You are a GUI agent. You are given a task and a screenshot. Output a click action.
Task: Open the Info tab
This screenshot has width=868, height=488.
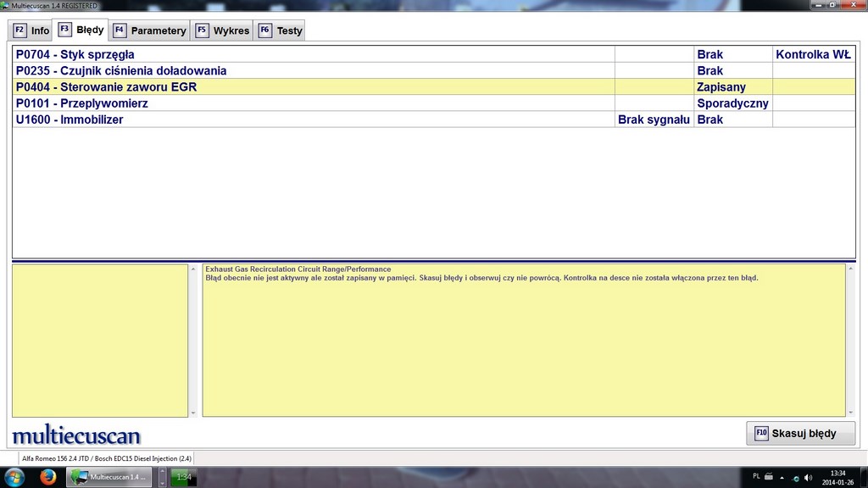31,30
